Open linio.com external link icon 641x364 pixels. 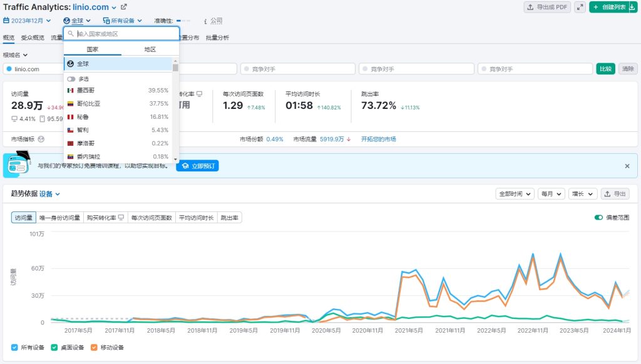tap(124, 7)
